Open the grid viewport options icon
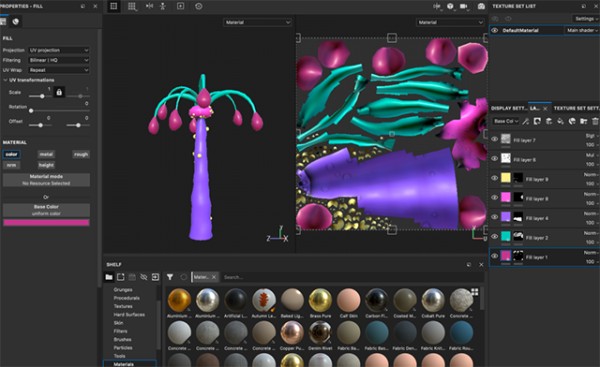 coord(132,7)
